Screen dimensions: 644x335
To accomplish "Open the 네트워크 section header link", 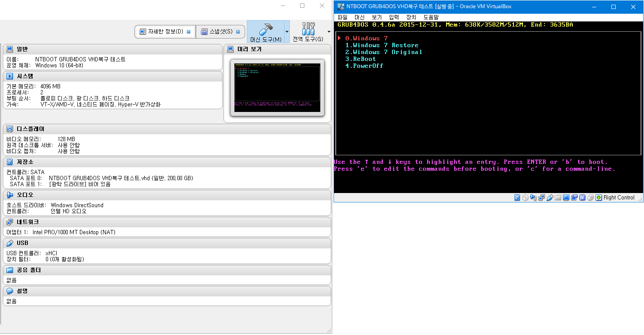I will 28,222.
